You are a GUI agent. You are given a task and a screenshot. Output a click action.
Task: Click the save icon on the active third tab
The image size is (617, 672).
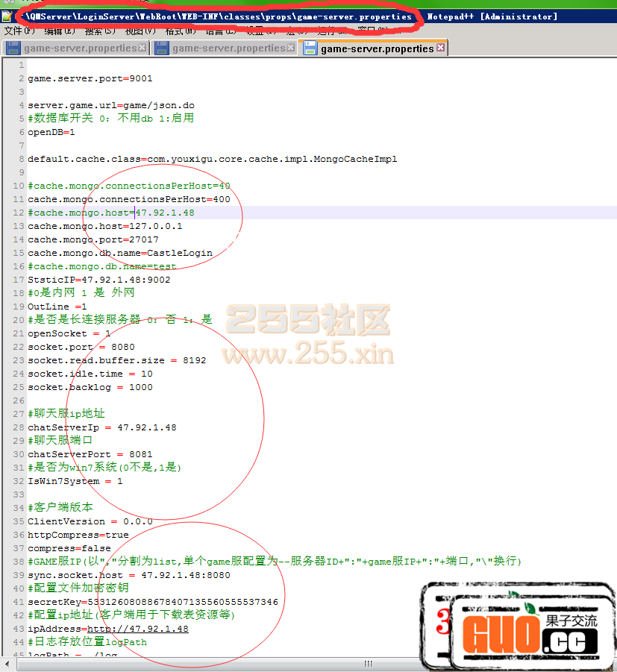pyautogui.click(x=310, y=47)
